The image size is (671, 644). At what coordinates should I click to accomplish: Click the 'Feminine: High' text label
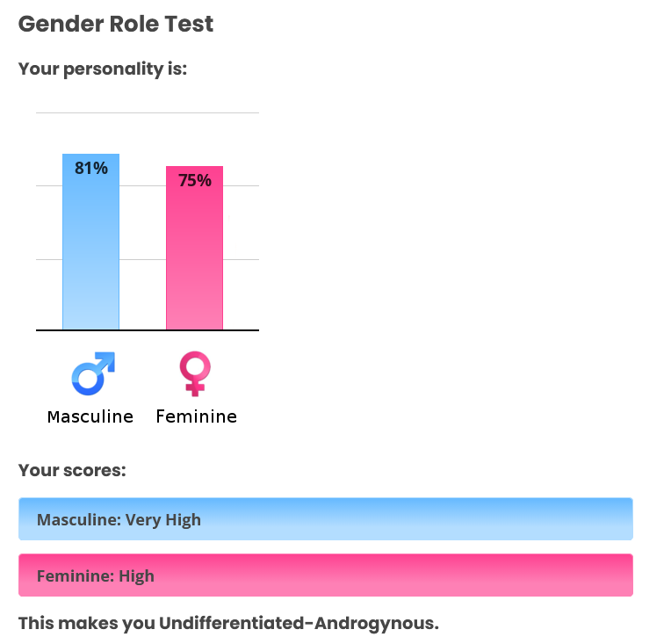coord(96,576)
